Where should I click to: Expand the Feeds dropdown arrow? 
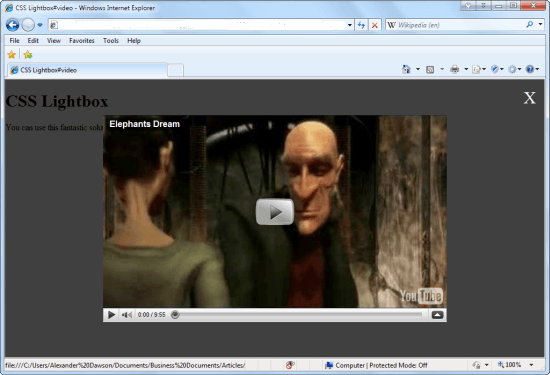pyautogui.click(x=442, y=69)
